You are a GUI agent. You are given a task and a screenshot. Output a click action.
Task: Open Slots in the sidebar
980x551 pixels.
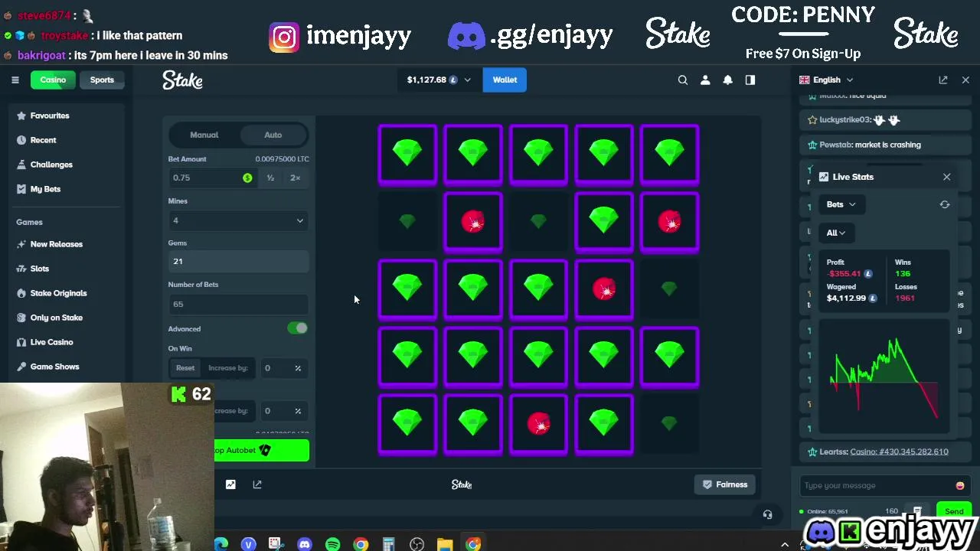point(39,269)
